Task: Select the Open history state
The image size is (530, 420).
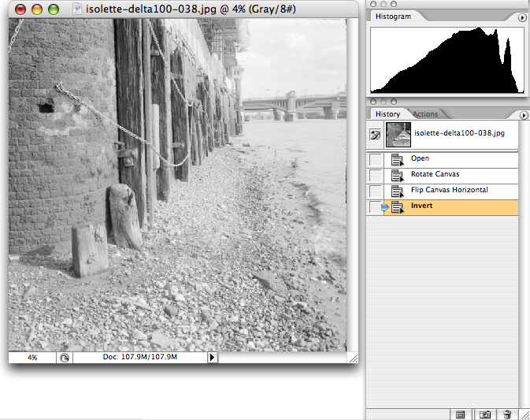Action: [451, 158]
